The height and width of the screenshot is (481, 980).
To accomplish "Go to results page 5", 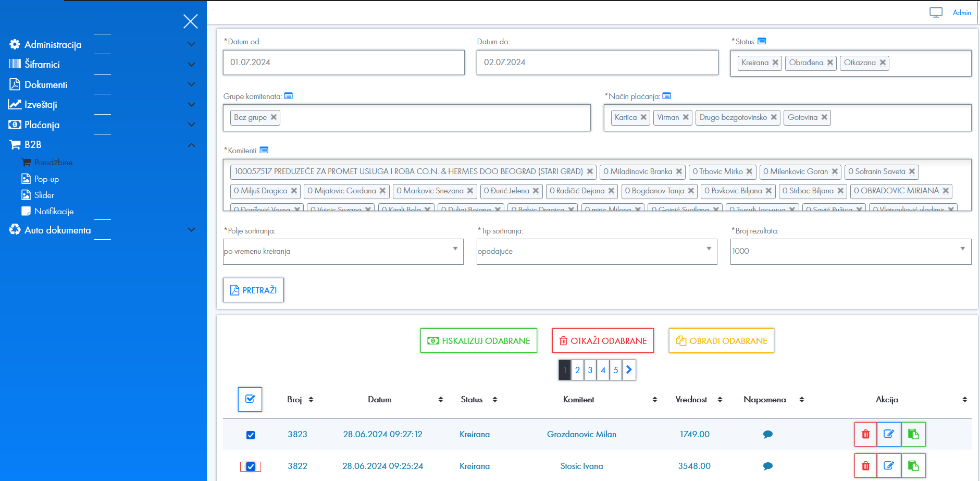I will pyautogui.click(x=616, y=370).
